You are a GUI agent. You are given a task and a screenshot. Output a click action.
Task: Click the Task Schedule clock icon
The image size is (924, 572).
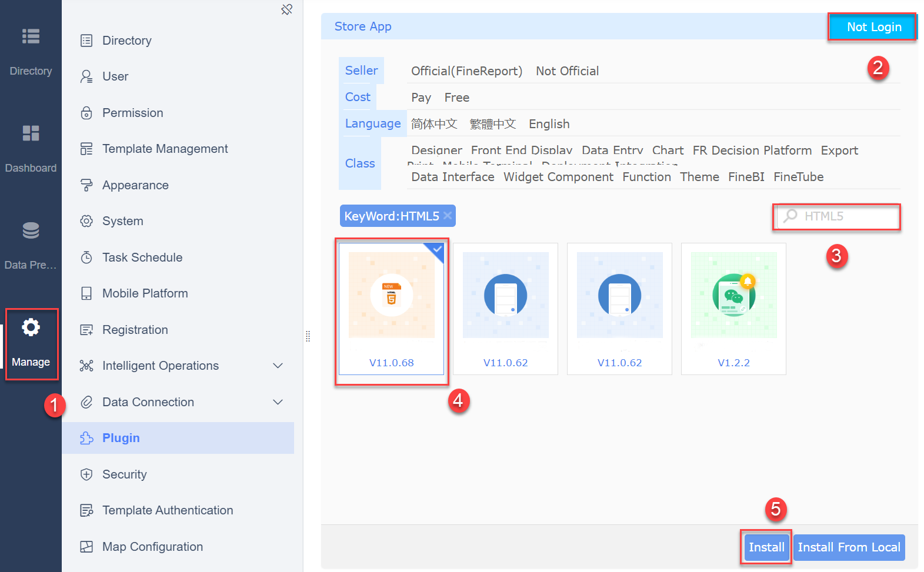86,257
